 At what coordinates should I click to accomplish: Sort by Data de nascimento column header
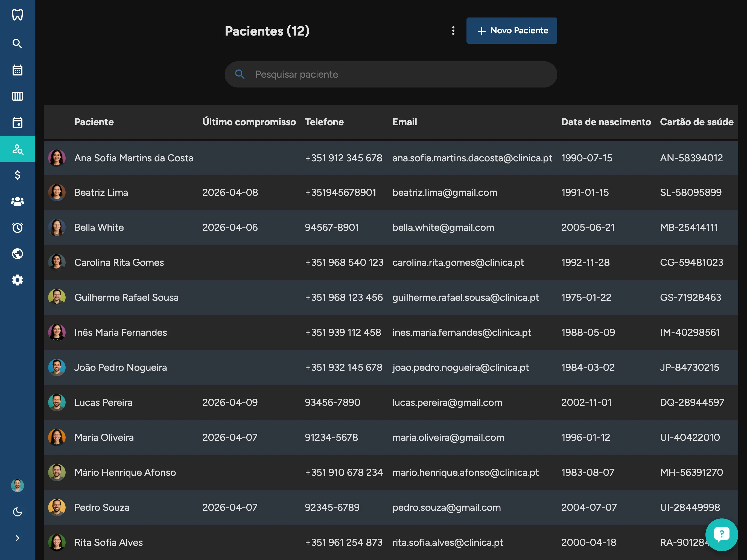coord(606,122)
